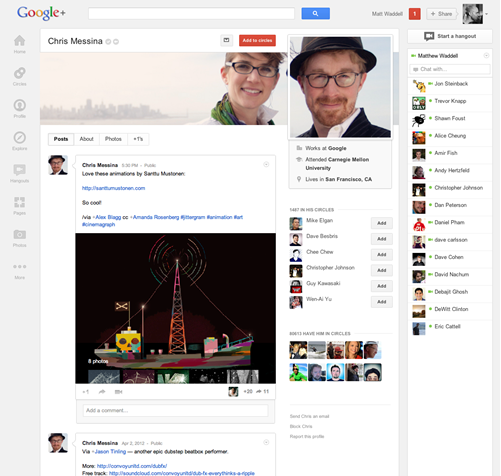Open the red notifications counter

[414, 14]
